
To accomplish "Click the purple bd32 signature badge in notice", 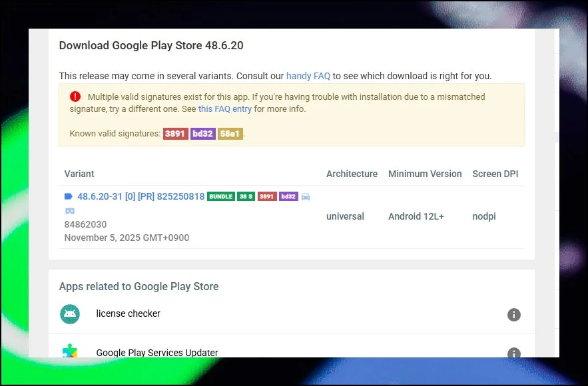I will pyautogui.click(x=202, y=134).
